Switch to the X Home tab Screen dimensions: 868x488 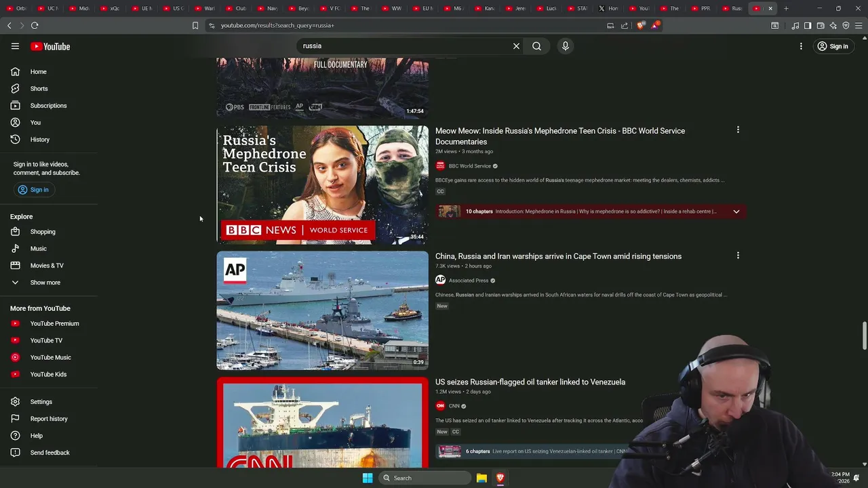607,8
